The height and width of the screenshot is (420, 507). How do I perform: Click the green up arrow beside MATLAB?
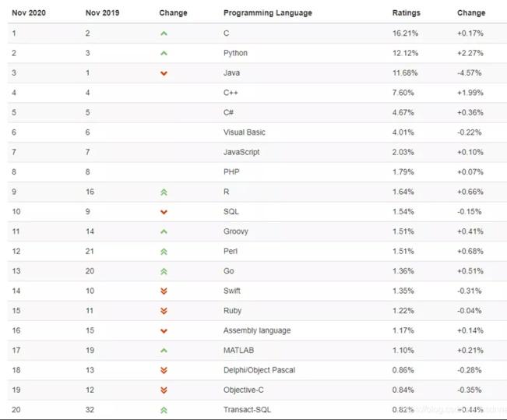[x=164, y=351]
